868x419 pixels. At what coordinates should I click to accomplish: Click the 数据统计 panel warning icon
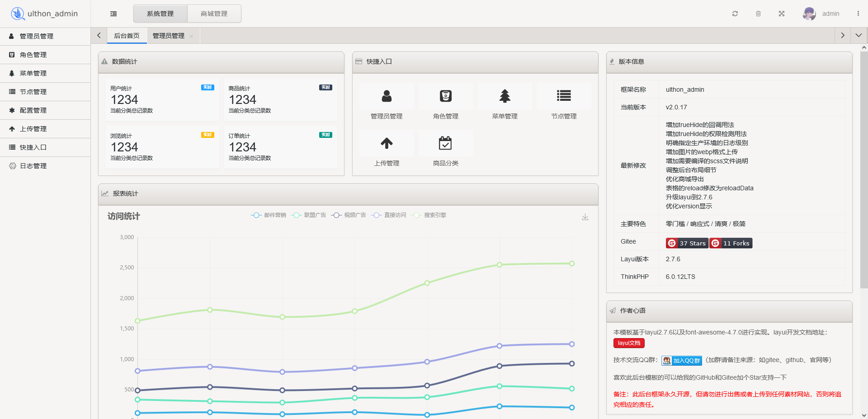coord(104,61)
